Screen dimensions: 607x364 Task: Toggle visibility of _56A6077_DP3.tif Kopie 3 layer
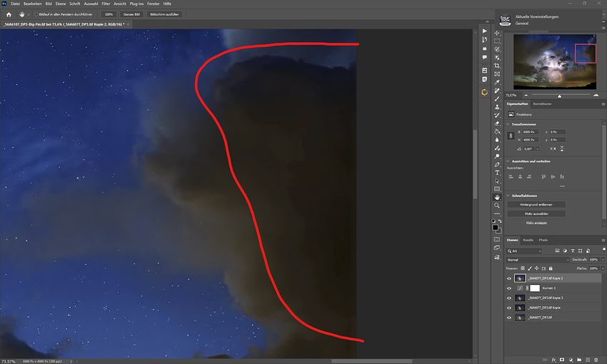click(508, 298)
